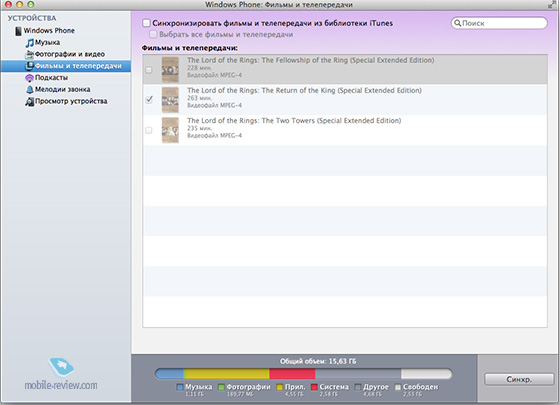Click the 235 мин. duration text
This screenshot has height=405, width=560.
click(199, 128)
